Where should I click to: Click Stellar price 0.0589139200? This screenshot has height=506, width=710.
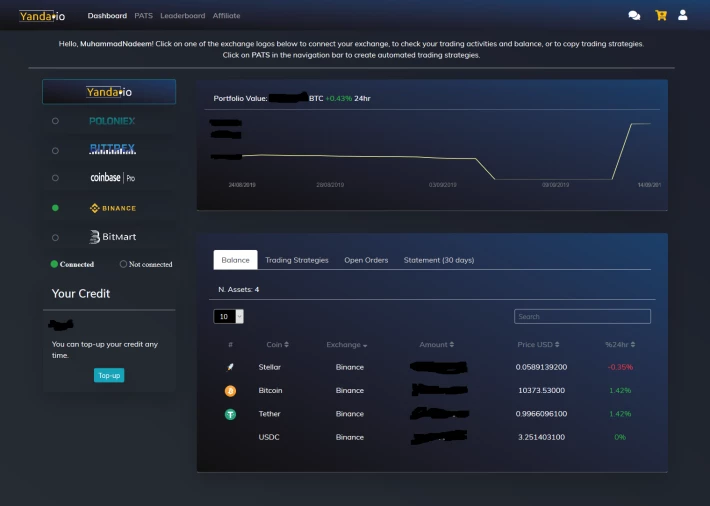[541, 367]
